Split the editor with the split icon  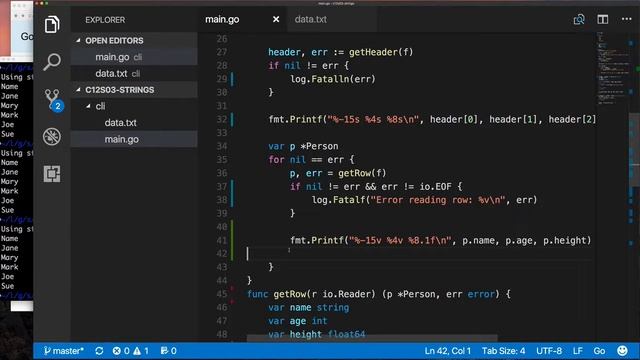[x=602, y=20]
